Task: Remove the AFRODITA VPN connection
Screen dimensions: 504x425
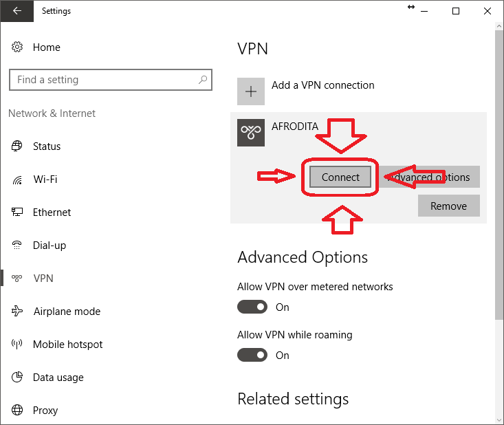Action: tap(449, 206)
